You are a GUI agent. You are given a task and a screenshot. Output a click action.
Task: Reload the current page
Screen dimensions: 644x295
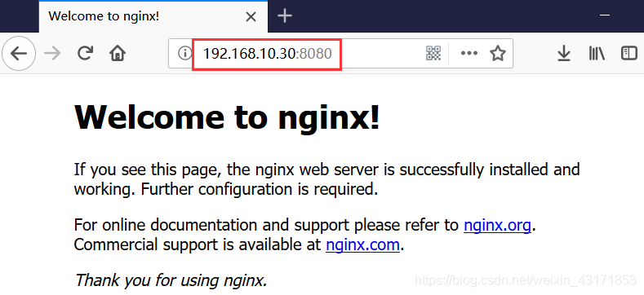coord(85,53)
